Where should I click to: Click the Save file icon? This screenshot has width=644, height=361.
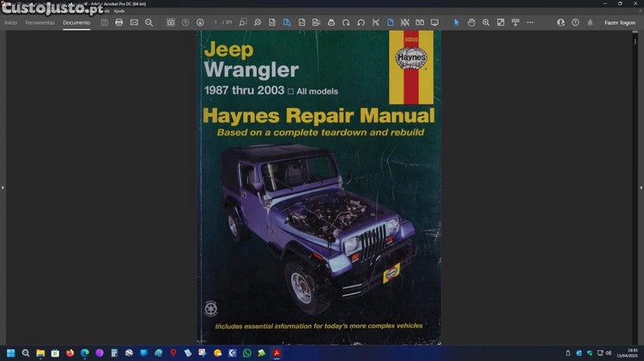click(x=105, y=22)
